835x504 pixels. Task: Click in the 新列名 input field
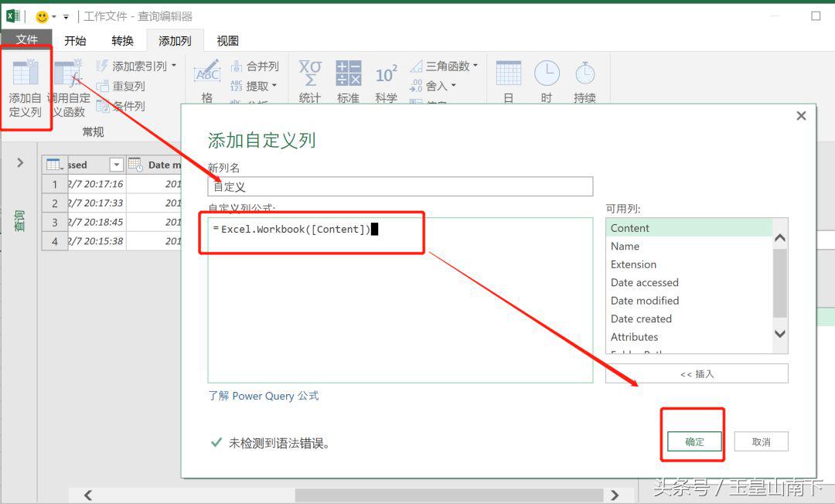pyautogui.click(x=398, y=186)
